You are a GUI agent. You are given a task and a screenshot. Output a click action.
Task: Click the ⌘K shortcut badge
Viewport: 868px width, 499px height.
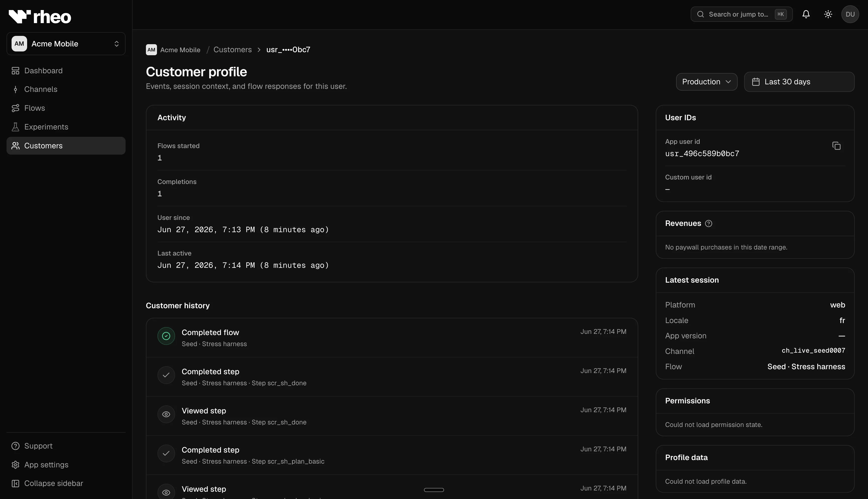pos(781,14)
